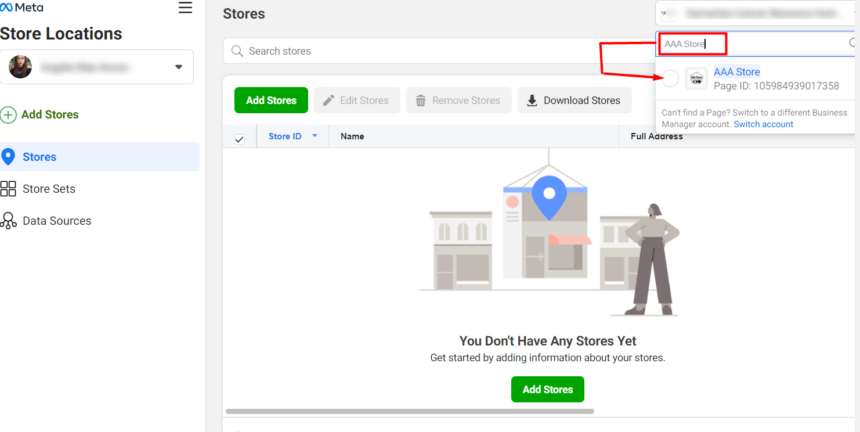Click the Meta logo
860x432 pixels.
click(22, 8)
